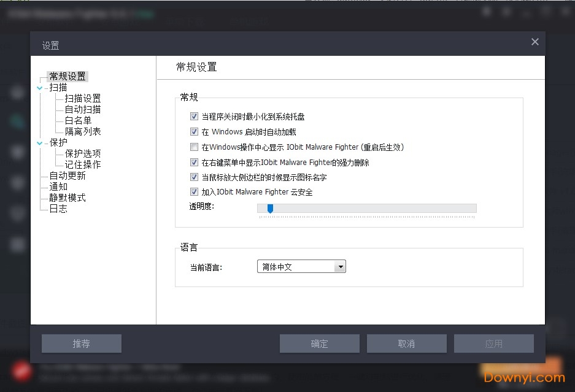Enable 在Windows操作中心显示 IObit Malware Fighter
This screenshot has width=575, height=392.
pos(194,147)
